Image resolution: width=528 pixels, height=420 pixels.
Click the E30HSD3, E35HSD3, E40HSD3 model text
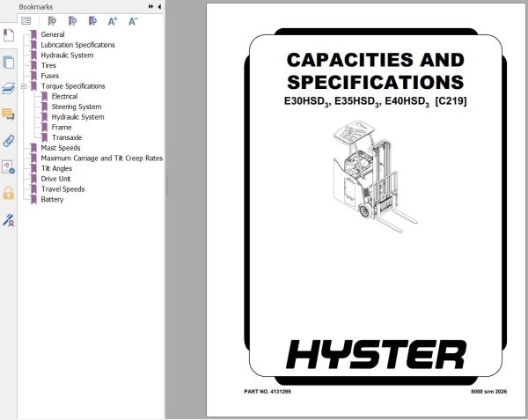point(376,101)
